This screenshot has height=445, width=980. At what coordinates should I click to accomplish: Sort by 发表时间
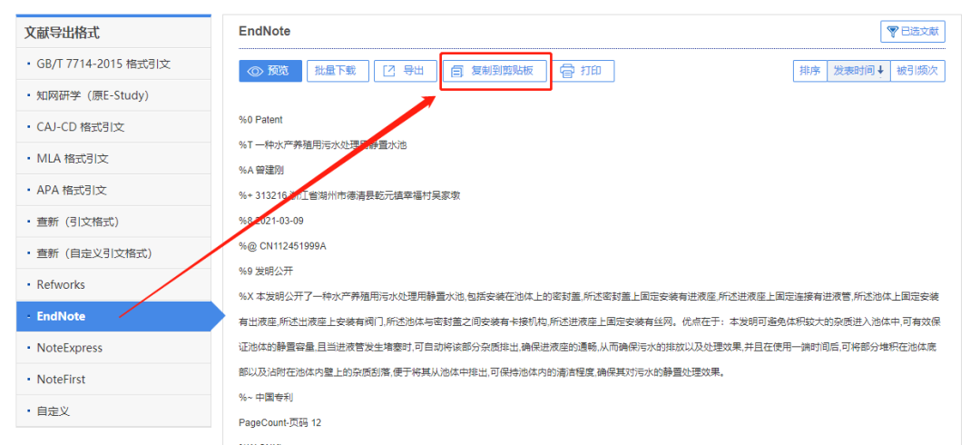(x=858, y=72)
